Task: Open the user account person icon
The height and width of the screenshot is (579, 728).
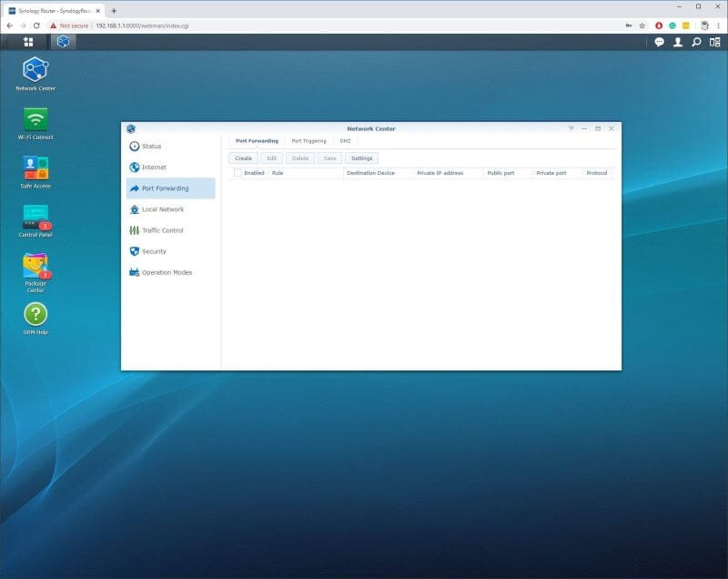Action: tap(677, 40)
